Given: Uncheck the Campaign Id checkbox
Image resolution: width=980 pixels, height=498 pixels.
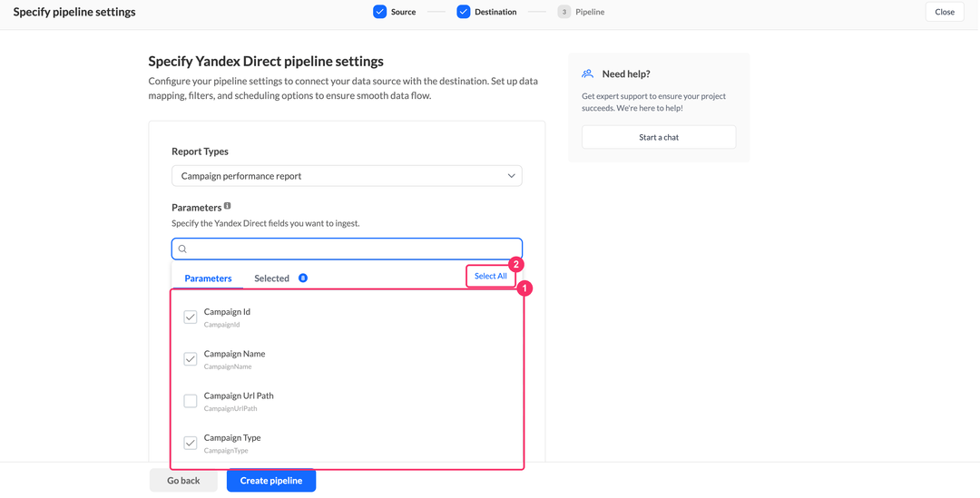Looking at the screenshot, I should point(190,317).
